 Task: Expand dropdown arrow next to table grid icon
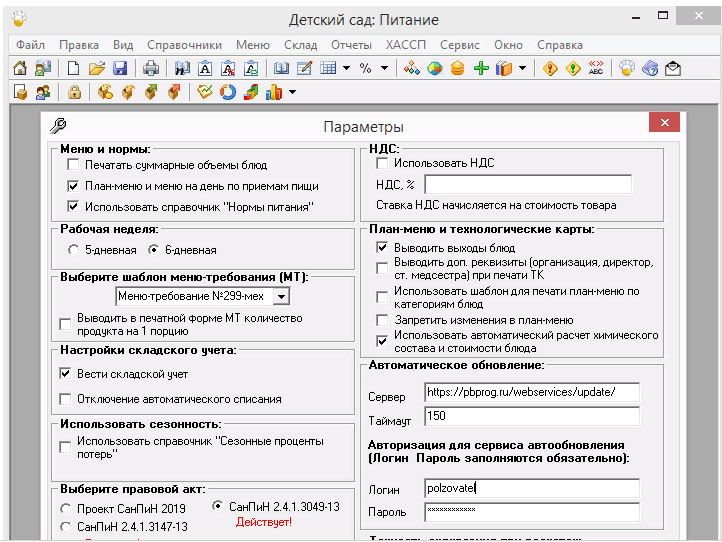coord(346,69)
